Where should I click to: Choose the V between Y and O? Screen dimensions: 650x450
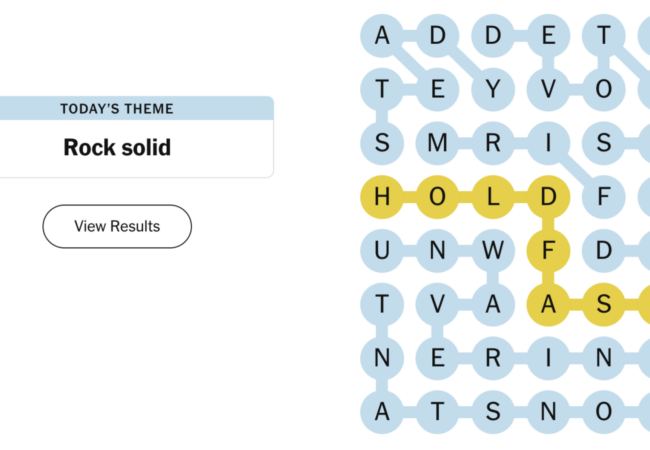[x=548, y=89]
